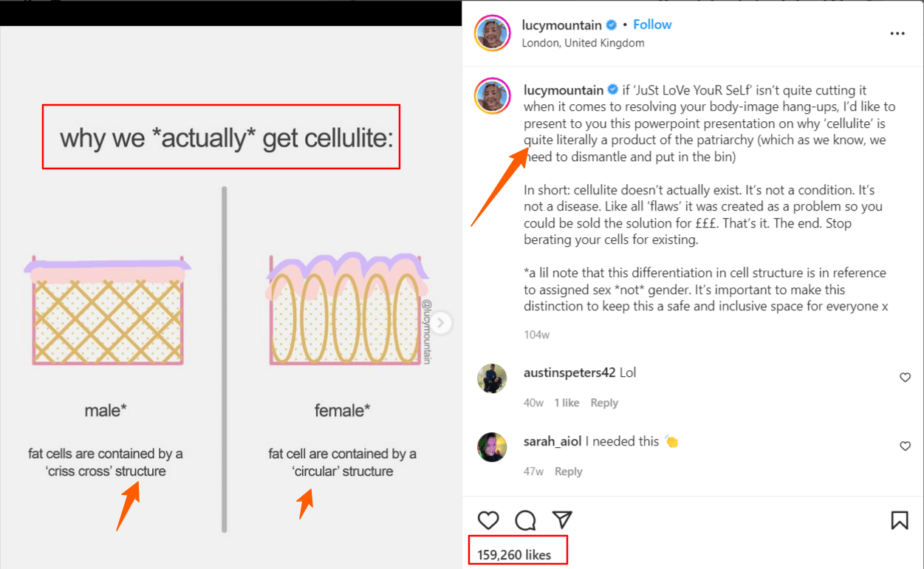Open lucymountain's profile via header avatar
924x569 pixels.
click(x=493, y=33)
